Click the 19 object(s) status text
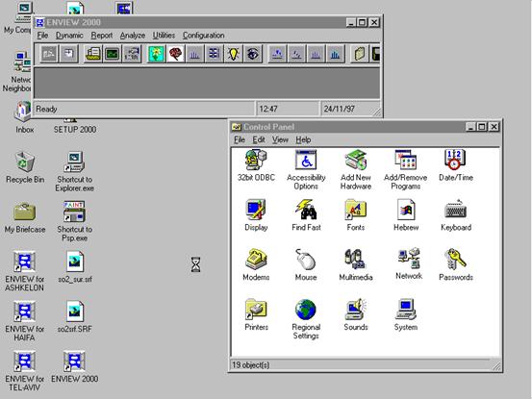Image resolution: width=532 pixels, height=399 pixels. coord(251,364)
